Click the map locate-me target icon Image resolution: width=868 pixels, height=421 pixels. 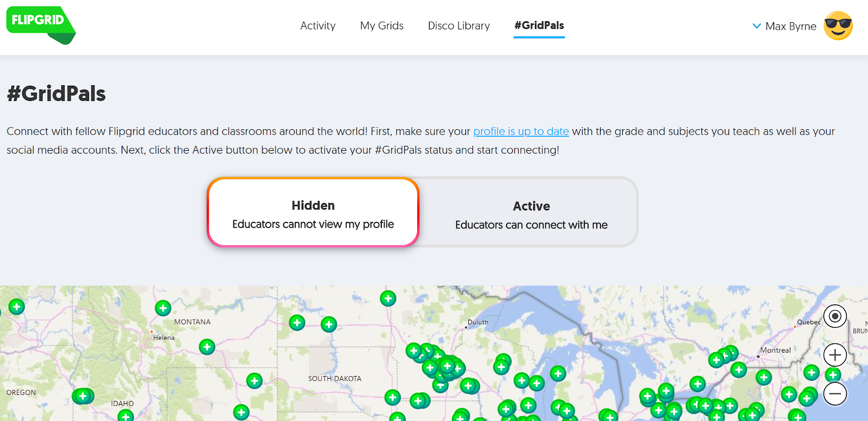835,316
